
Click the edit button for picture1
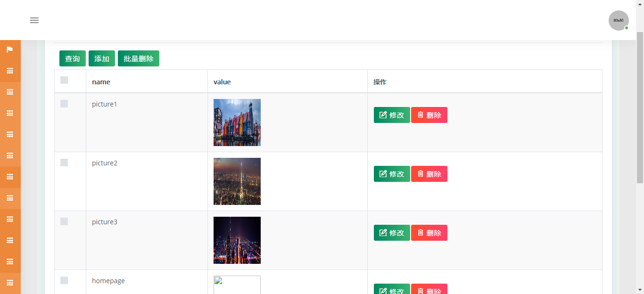pyautogui.click(x=392, y=115)
